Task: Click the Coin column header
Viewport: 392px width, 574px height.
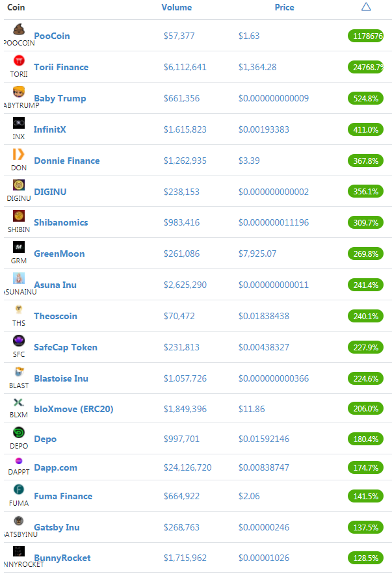Action: (x=16, y=7)
